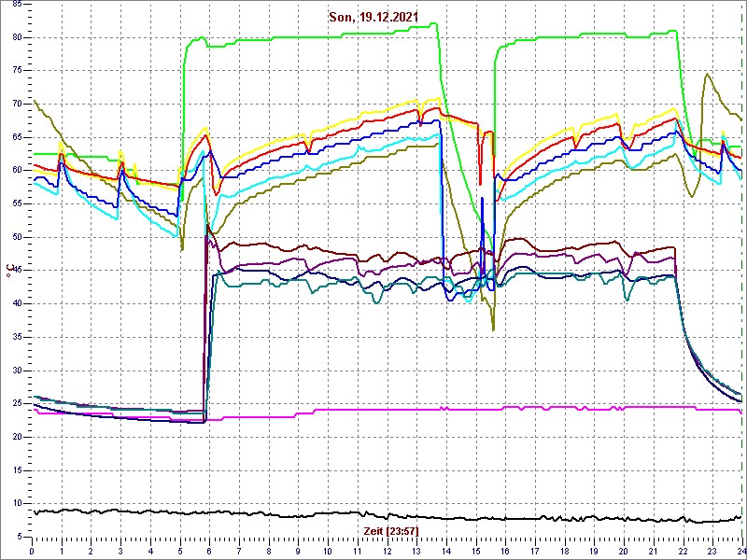
Task: Select the 80 label on the temperature axis
Action: [17, 37]
